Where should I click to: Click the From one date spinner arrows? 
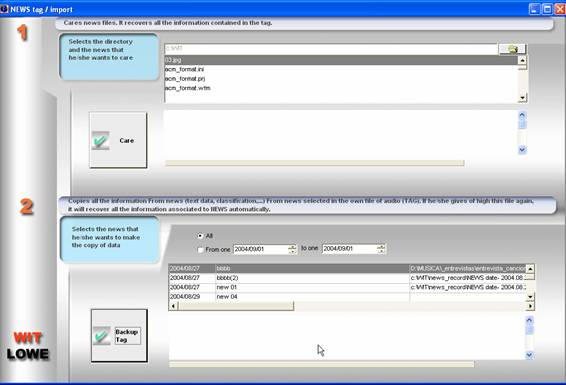[x=292, y=249]
